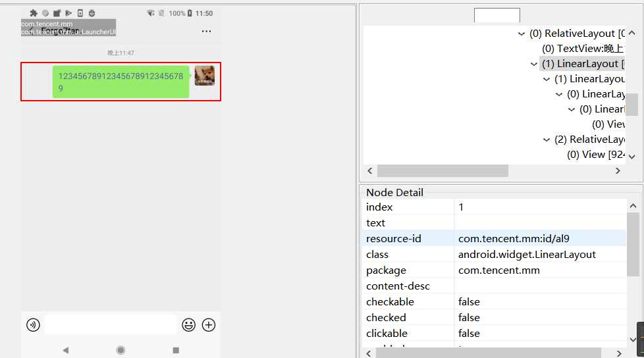Click the blank box above the tree

click(x=497, y=15)
